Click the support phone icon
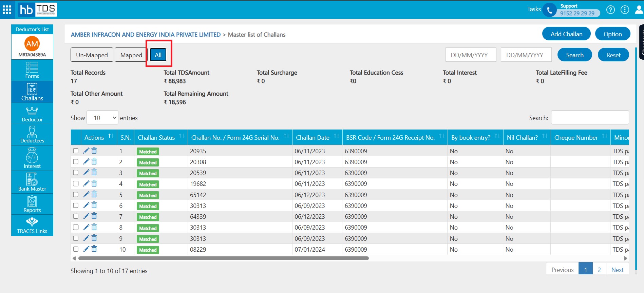The height and width of the screenshot is (293, 644). [549, 10]
